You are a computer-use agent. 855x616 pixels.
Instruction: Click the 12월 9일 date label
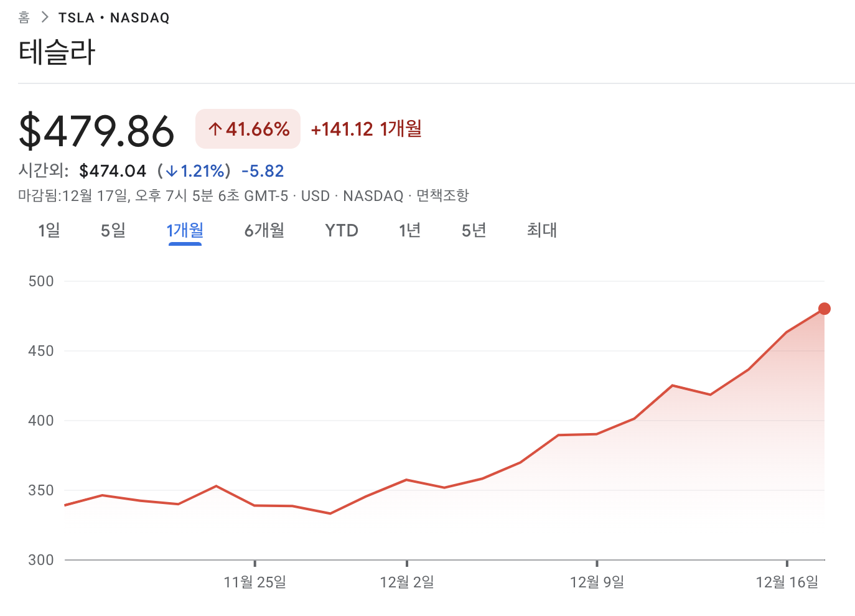pos(597,582)
